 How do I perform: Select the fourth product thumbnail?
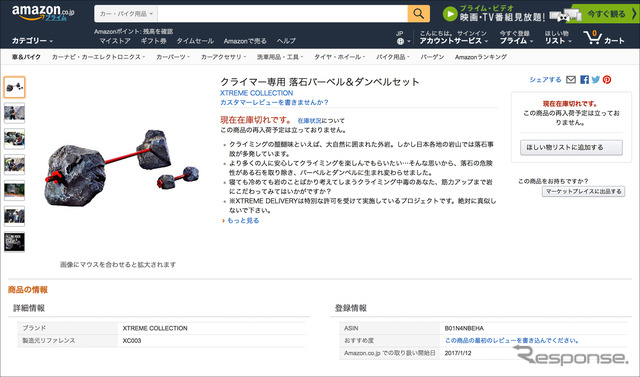click(x=15, y=165)
